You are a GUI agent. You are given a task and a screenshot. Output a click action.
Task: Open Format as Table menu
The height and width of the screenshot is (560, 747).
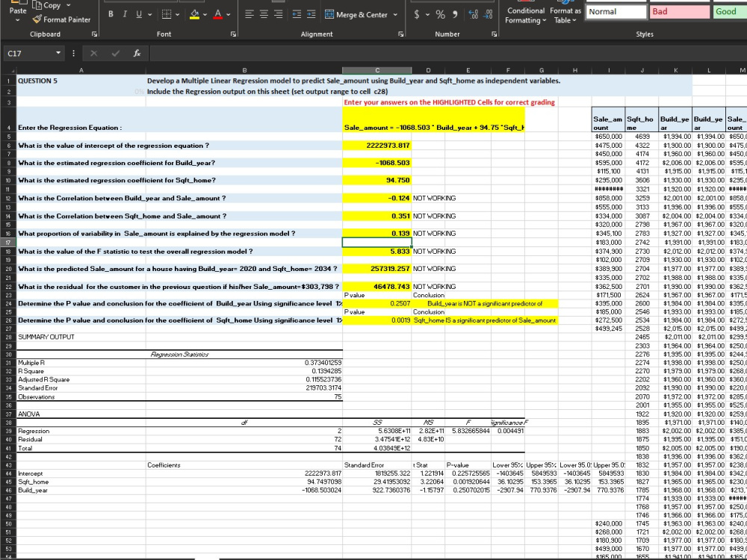566,15
